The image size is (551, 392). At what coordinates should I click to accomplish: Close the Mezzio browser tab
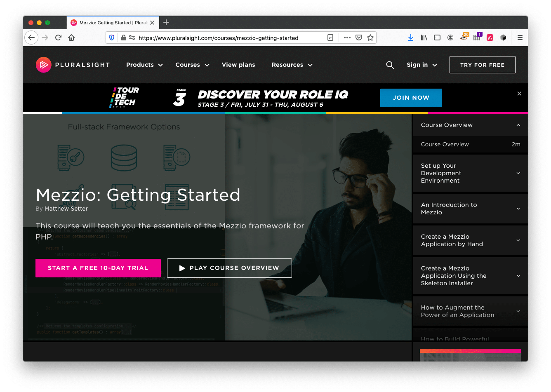click(x=152, y=23)
